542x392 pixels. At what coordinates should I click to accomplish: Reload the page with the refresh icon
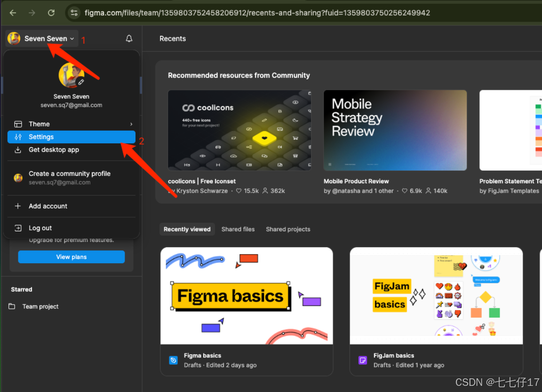click(x=51, y=13)
